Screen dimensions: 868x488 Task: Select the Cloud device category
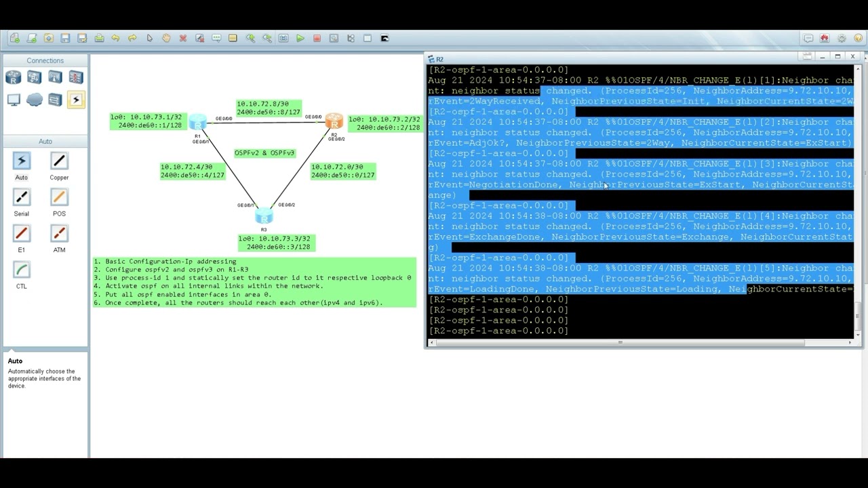tap(34, 100)
